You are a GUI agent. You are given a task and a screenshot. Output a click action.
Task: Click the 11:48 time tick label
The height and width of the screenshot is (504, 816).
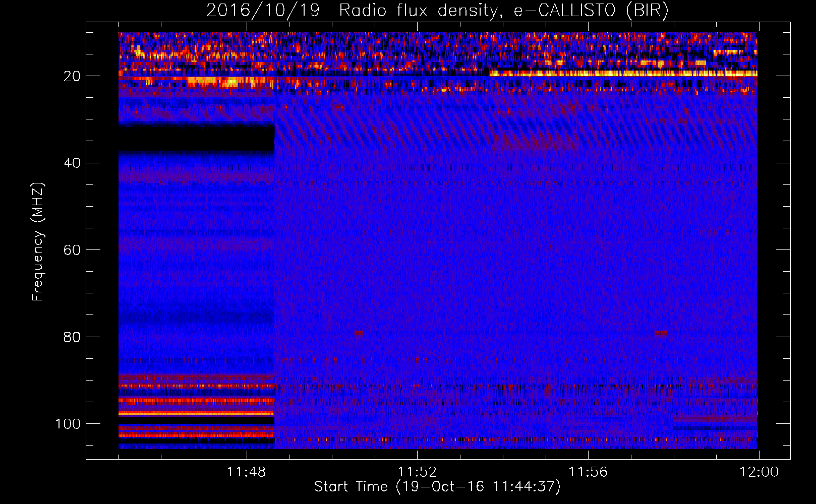coord(246,472)
